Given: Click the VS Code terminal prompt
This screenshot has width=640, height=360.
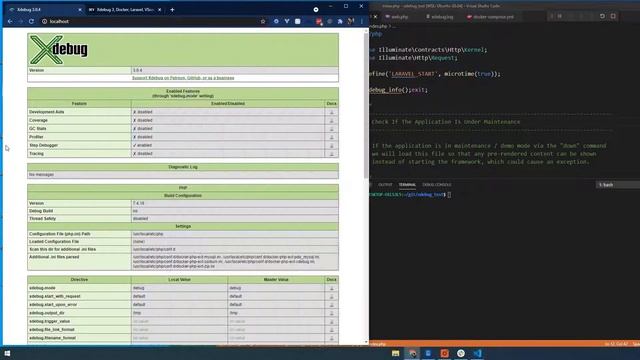Looking at the screenshot, I should click(x=409, y=195).
